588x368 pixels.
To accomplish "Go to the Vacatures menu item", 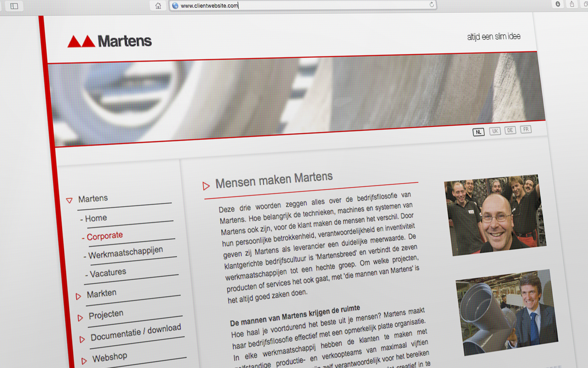I will (108, 273).
